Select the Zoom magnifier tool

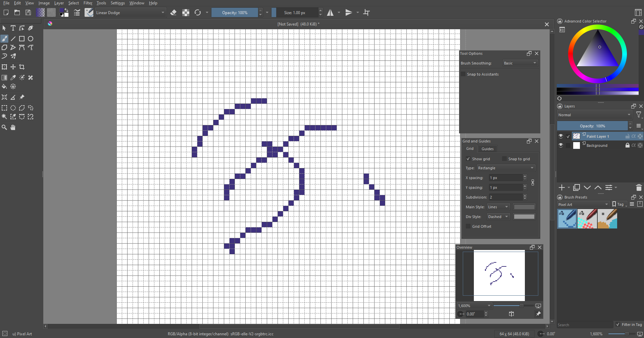4,127
